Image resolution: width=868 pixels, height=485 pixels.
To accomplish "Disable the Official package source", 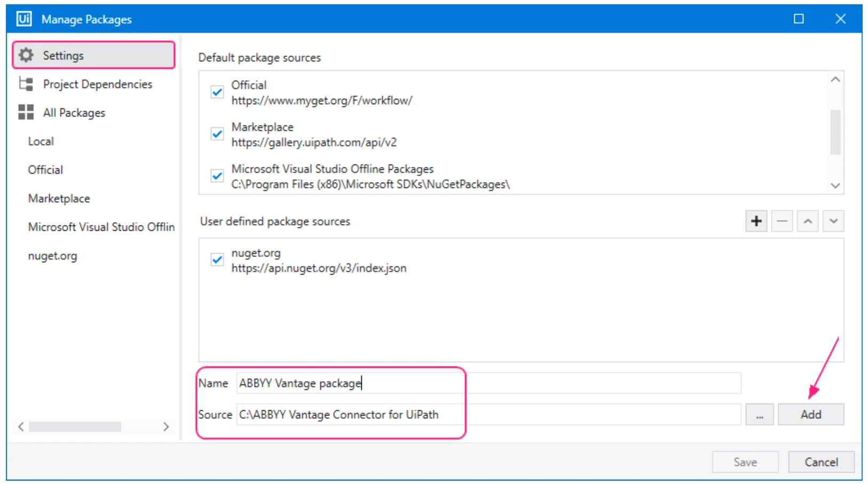I will click(217, 92).
